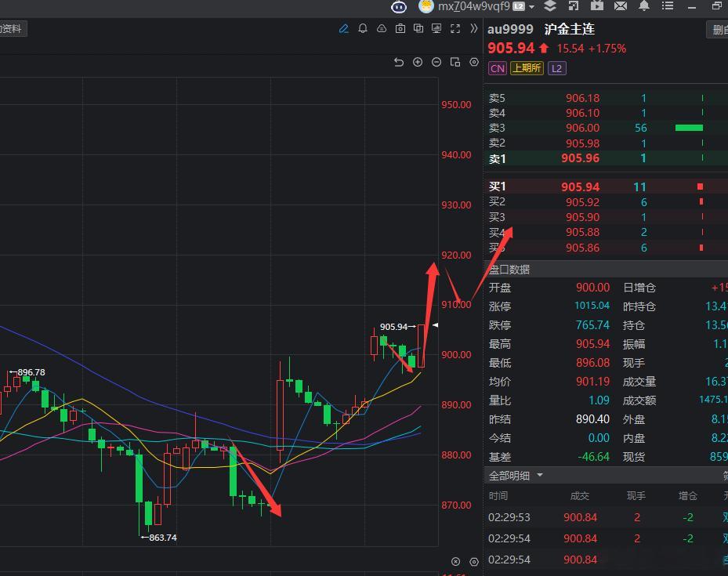Click the 905.88 bid price
The height and width of the screenshot is (576, 728).
pos(582,232)
